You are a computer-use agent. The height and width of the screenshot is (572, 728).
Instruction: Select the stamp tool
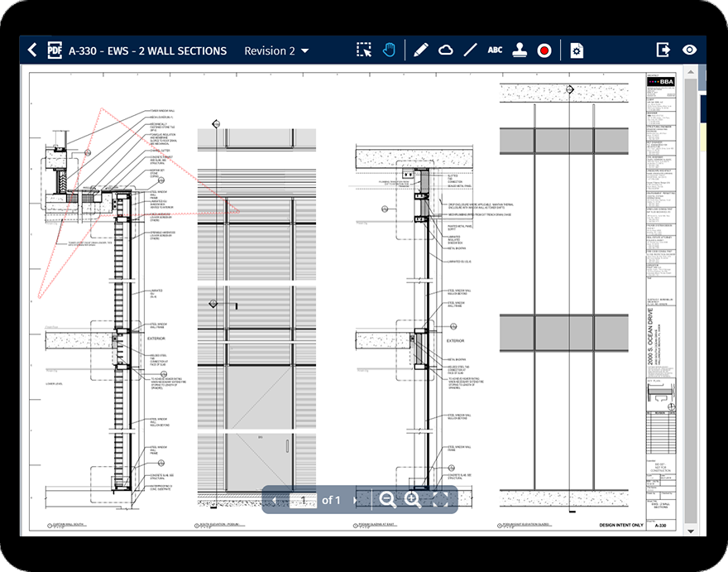(x=521, y=50)
